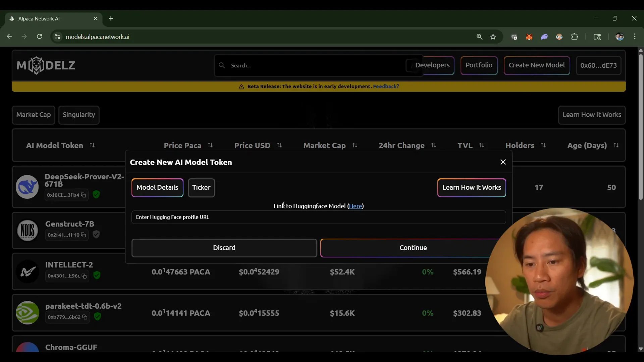Reload the page
This screenshot has width=644, height=362.
[x=39, y=37]
